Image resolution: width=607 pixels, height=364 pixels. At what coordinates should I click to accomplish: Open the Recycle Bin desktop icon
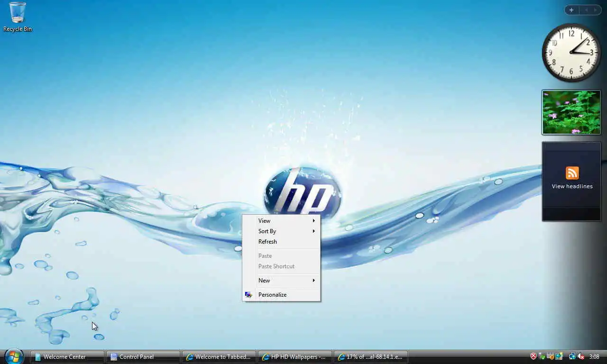tap(18, 17)
